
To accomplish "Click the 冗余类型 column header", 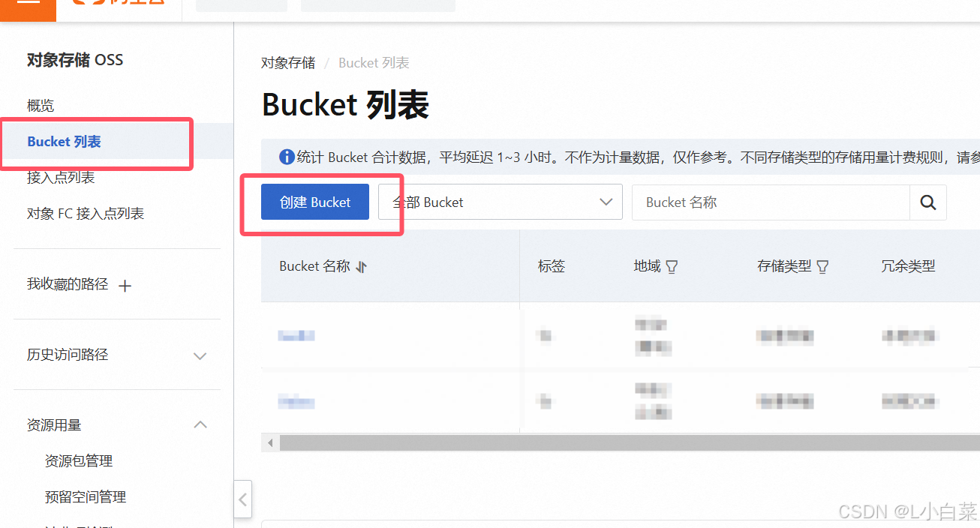I will tap(908, 266).
